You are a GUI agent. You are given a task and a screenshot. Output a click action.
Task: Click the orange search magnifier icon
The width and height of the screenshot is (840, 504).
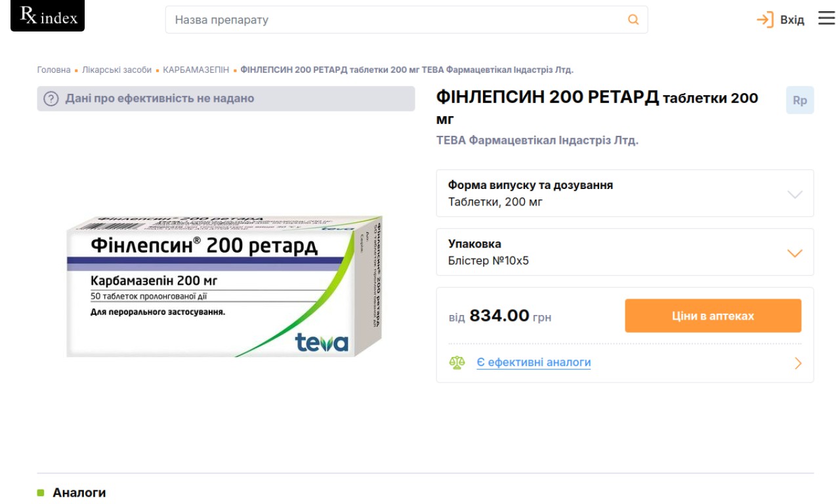pos(633,20)
